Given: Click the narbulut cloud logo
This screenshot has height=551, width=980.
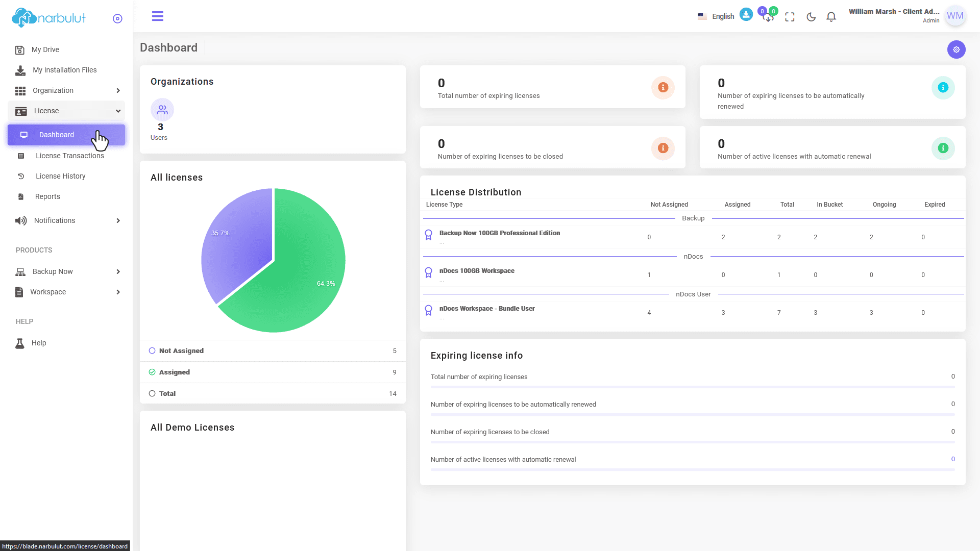Looking at the screenshot, I should pyautogui.click(x=48, y=18).
